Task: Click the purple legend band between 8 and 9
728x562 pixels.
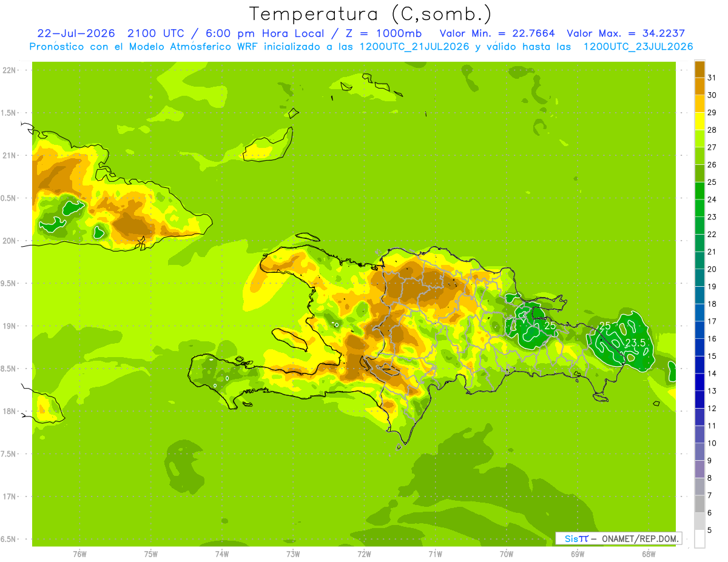Action: 699,469
